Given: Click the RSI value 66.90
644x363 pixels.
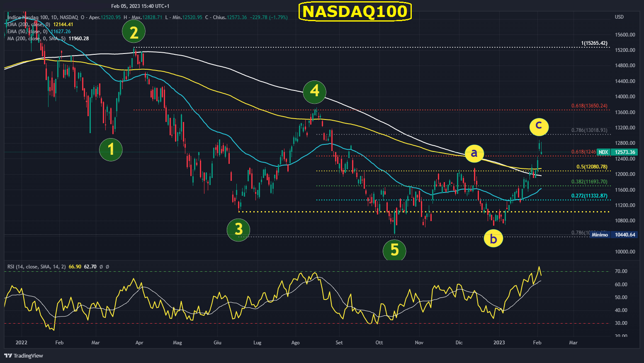Looking at the screenshot, I should coord(75,267).
